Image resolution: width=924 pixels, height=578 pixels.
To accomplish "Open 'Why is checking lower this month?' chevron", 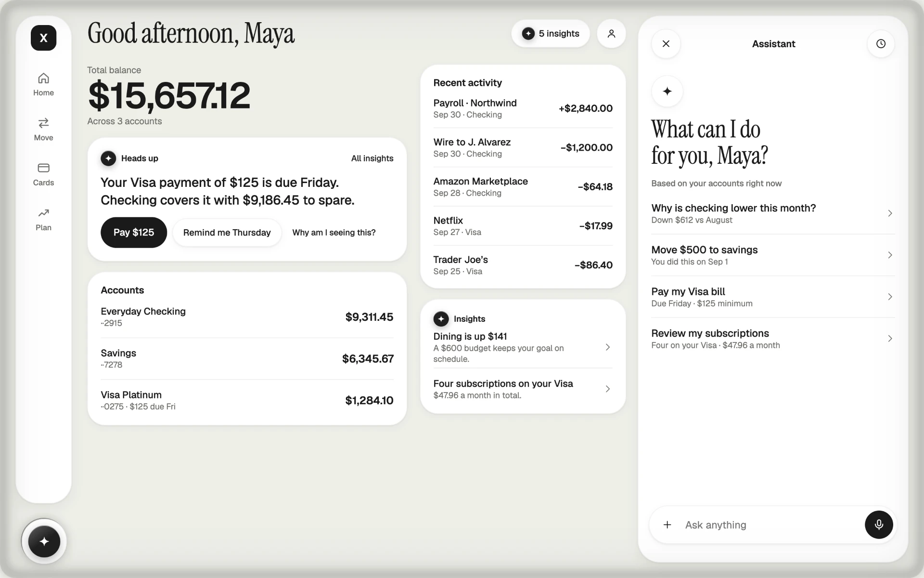I will point(890,213).
